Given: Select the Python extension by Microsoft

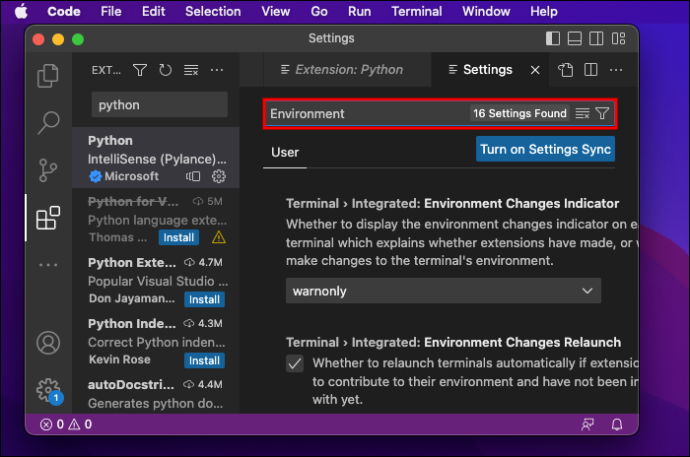Looking at the screenshot, I should click(x=156, y=158).
